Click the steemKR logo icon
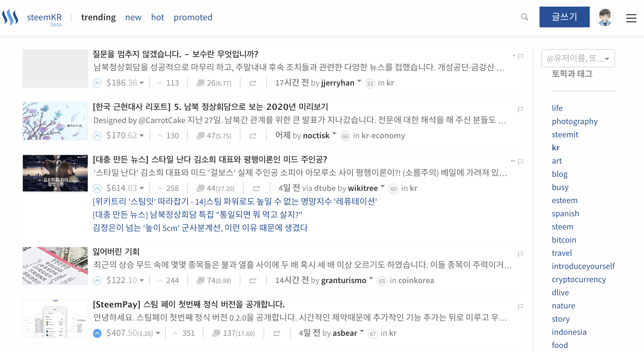This screenshot has height=352, width=644. click(x=10, y=17)
